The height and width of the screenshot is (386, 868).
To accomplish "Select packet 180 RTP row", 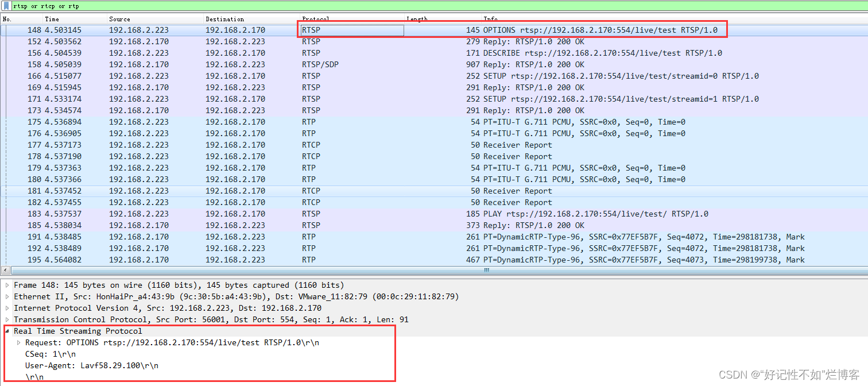I will 434,179.
